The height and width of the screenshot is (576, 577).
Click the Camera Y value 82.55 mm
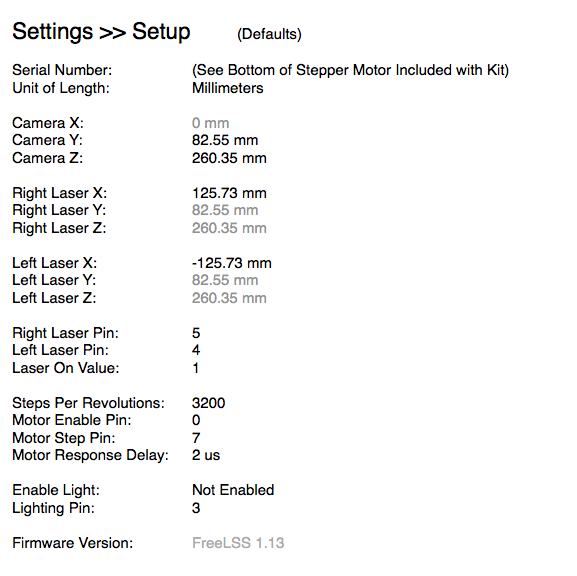(x=225, y=140)
